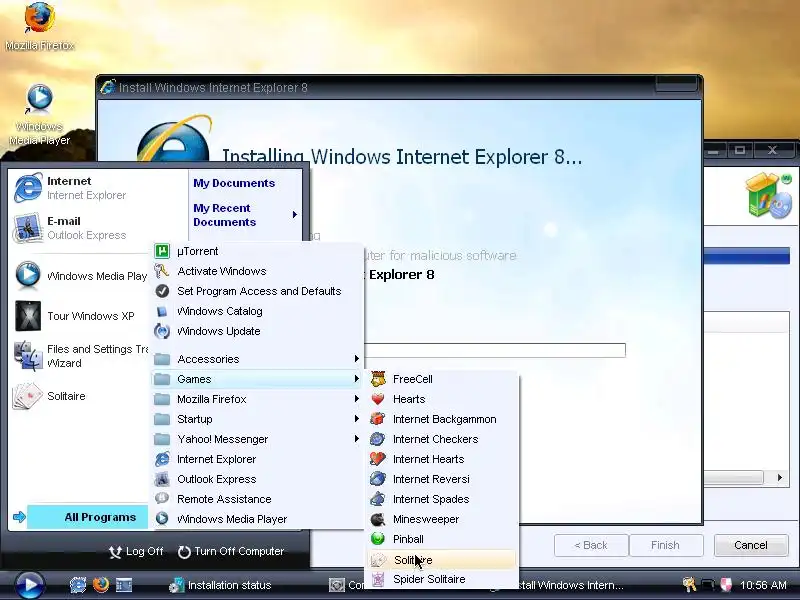This screenshot has width=800, height=600.
Task: Click the horizontal scrollbar right arrow
Action: (x=780, y=478)
